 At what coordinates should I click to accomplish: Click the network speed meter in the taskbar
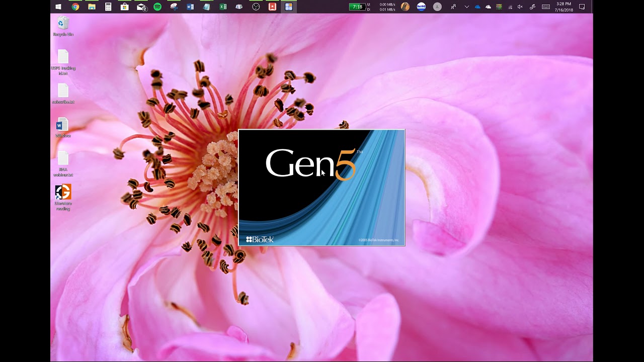[382, 7]
